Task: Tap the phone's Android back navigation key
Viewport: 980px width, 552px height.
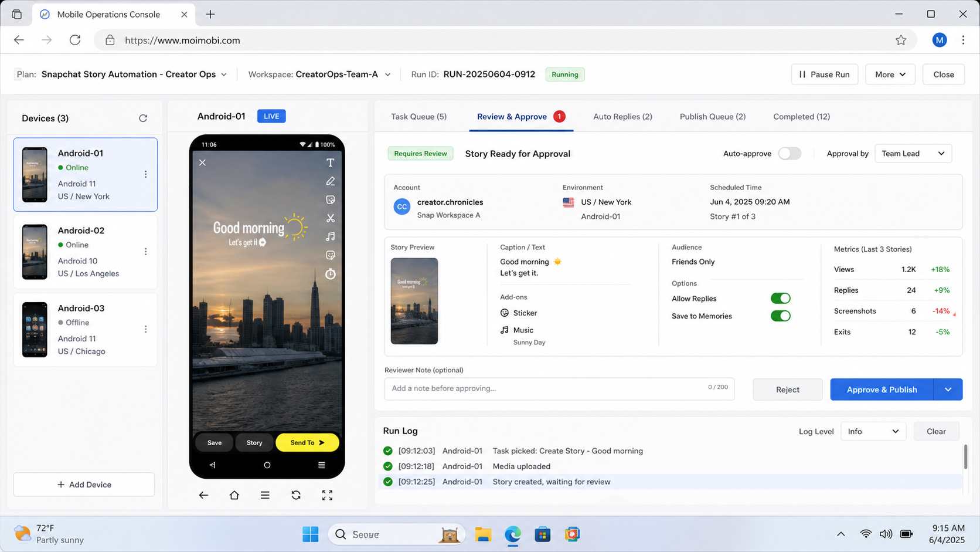Action: [x=212, y=465]
